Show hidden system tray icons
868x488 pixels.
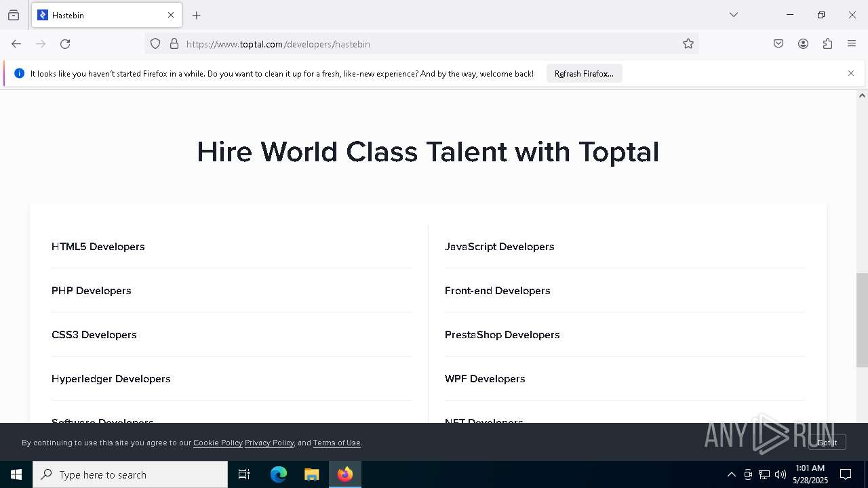point(731,474)
